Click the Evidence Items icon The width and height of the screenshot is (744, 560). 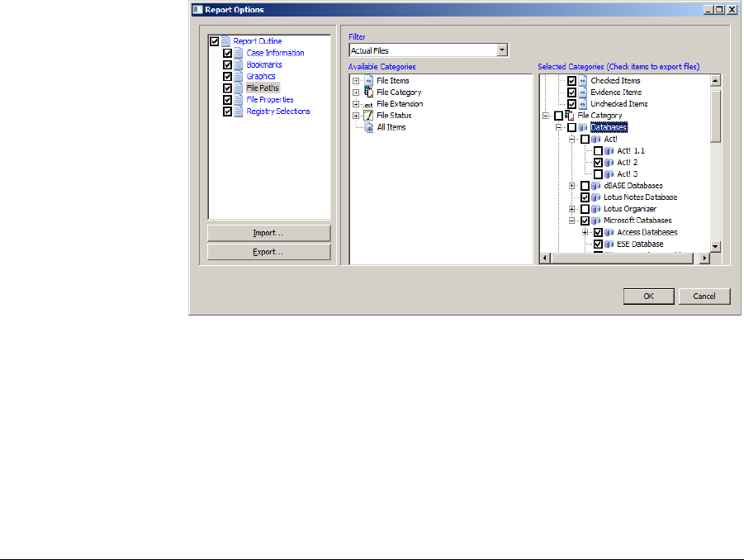(x=583, y=92)
